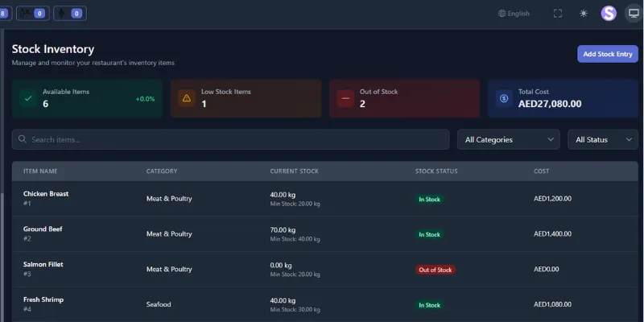The height and width of the screenshot is (322, 644).
Task: Click the Add Stock Entry button
Action: pos(607,54)
